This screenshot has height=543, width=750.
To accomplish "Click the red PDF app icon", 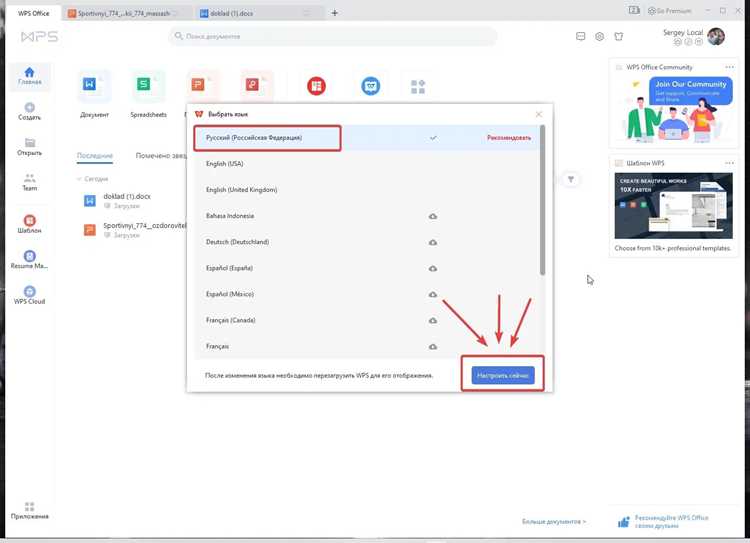I will [x=253, y=85].
